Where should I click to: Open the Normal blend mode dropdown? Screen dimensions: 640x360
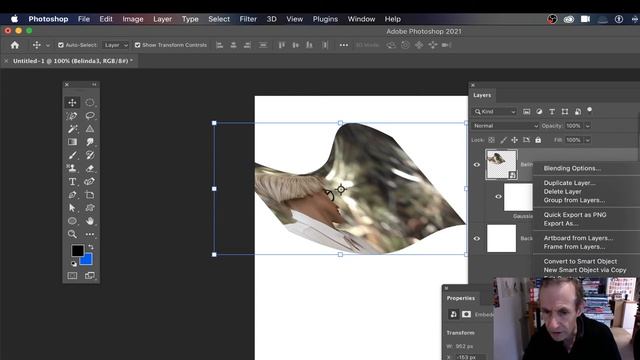pyautogui.click(x=505, y=126)
